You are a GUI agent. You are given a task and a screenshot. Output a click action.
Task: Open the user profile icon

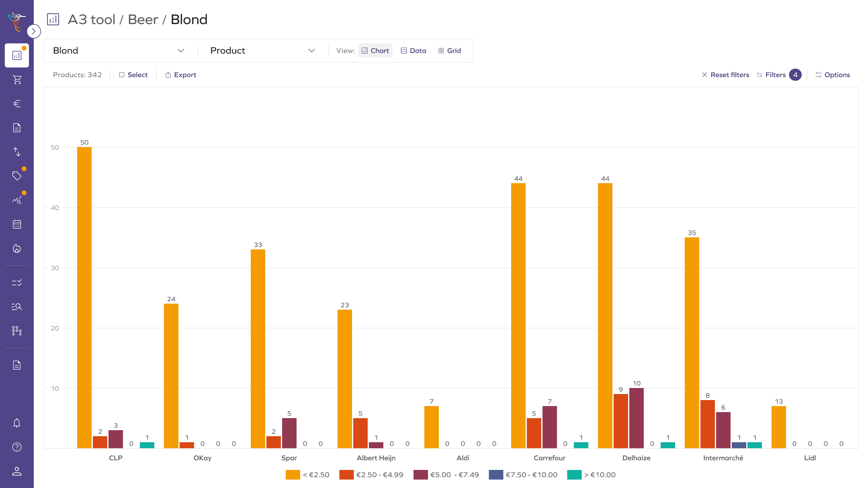click(x=17, y=471)
